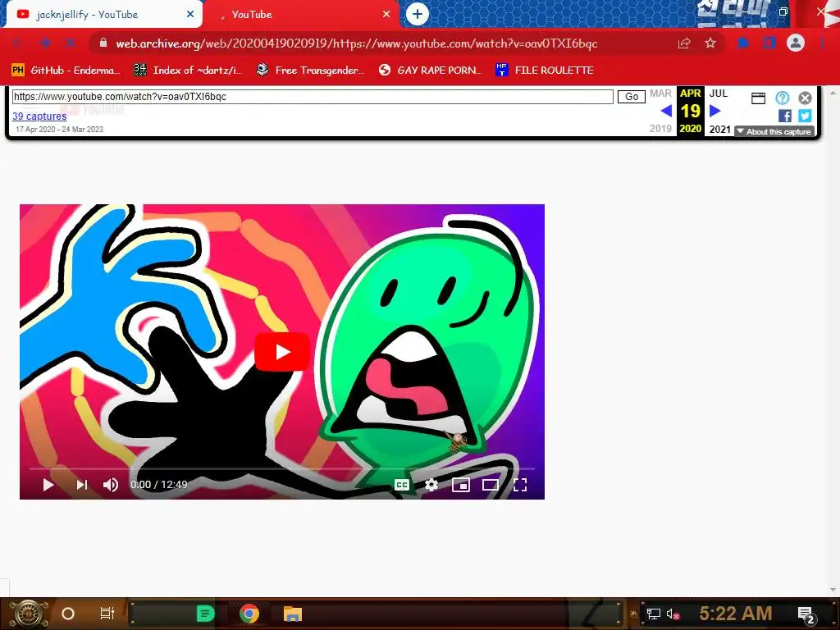Open Task View in the taskbar
The width and height of the screenshot is (840, 630).
[x=107, y=614]
